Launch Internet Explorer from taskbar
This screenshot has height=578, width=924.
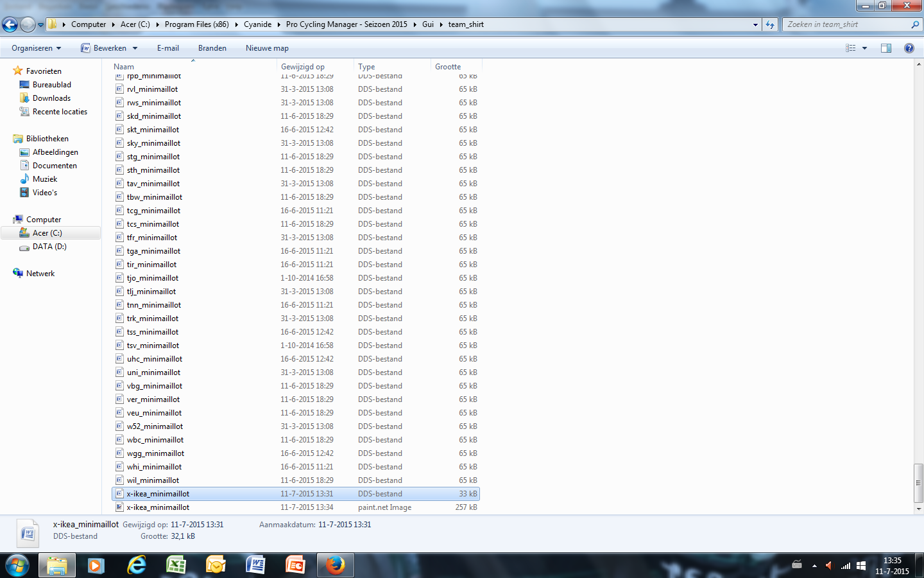[x=136, y=565]
